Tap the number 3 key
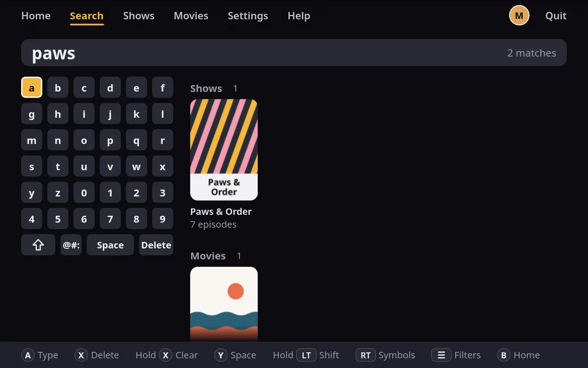 point(163,192)
